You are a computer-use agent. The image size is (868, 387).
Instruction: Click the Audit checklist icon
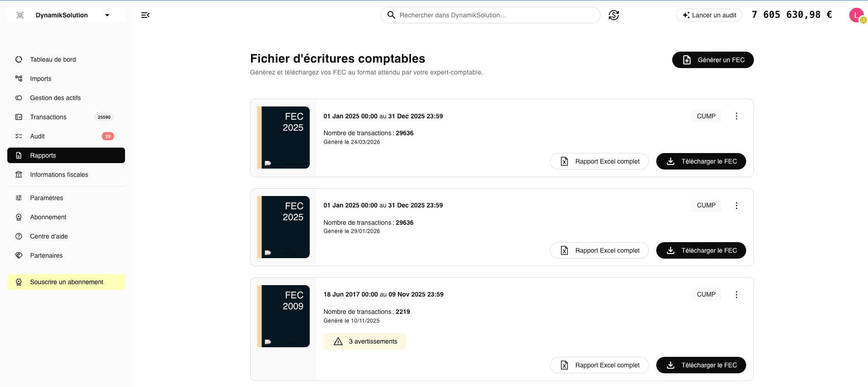19,136
